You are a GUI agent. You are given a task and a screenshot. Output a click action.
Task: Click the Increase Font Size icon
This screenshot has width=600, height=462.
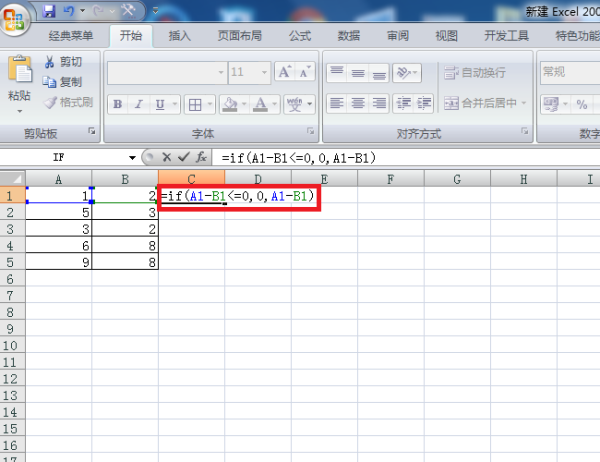pos(285,72)
